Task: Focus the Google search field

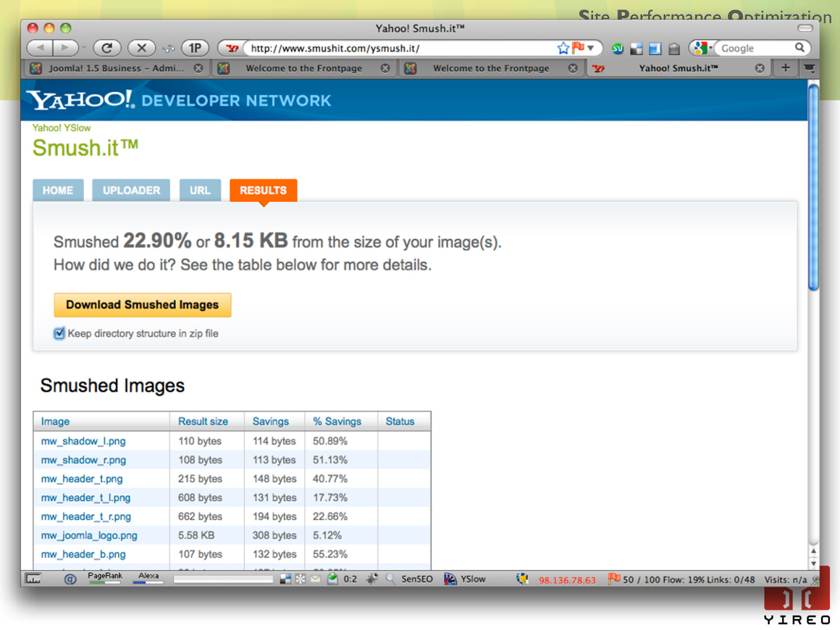Action: pyautogui.click(x=755, y=48)
